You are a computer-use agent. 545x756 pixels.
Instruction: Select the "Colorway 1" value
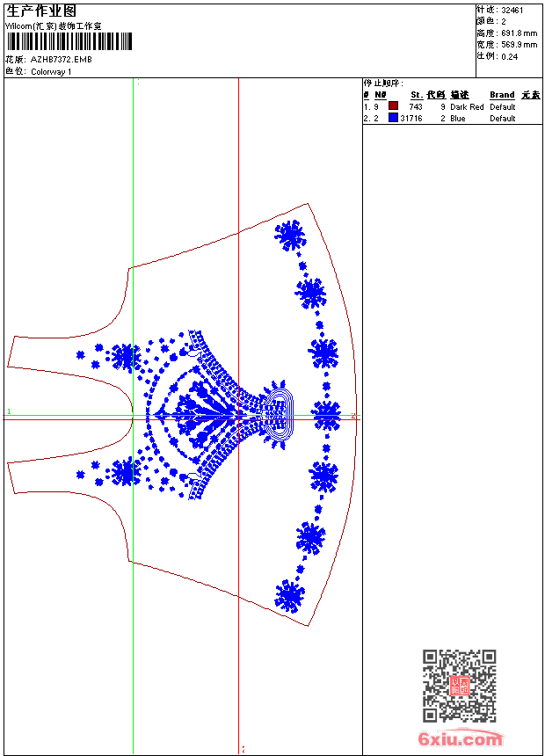51,72
